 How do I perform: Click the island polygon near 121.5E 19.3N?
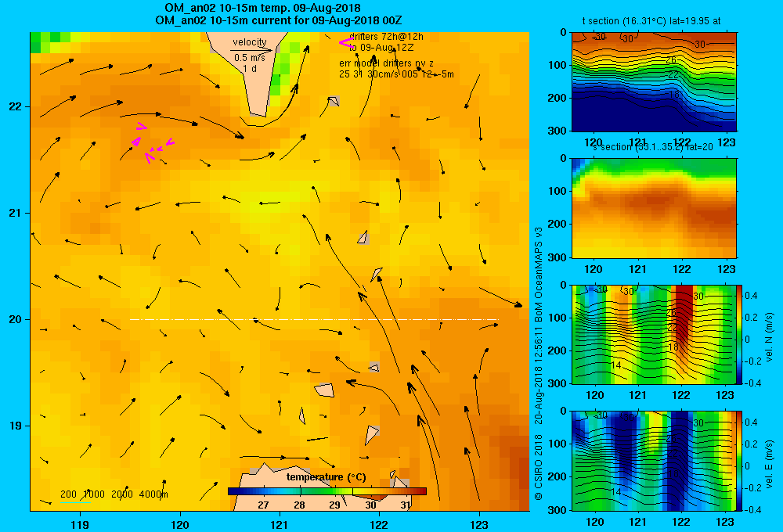(x=324, y=390)
